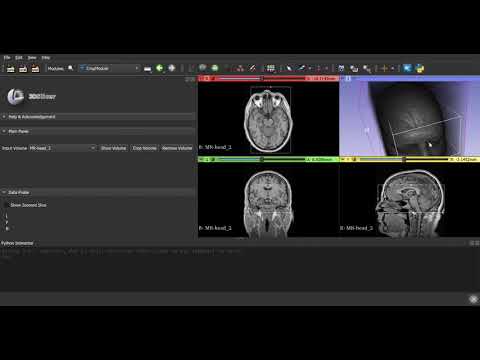Click the pin icon on green slice view
This screenshot has width=480, height=360.
point(201,159)
